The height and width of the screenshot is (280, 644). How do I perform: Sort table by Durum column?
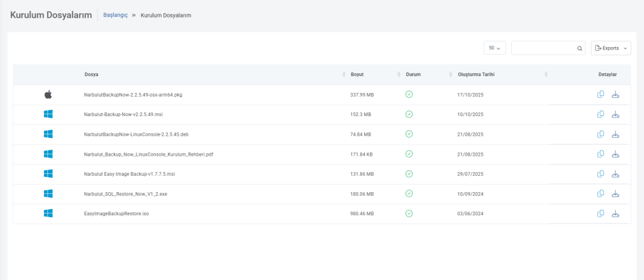(x=413, y=74)
